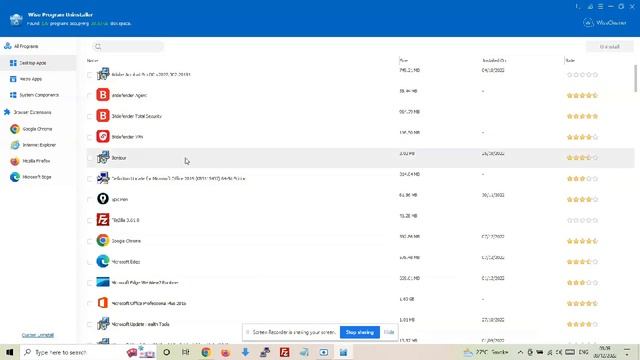Check the Microsoft Edge row checkbox
The width and height of the screenshot is (640, 360).
[89, 262]
